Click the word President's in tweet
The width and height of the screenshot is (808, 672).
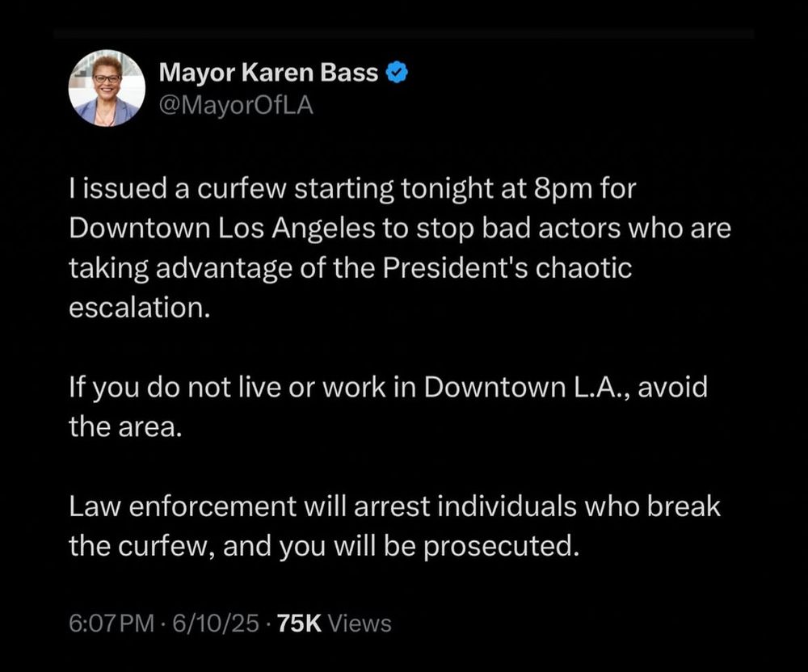coord(455,268)
